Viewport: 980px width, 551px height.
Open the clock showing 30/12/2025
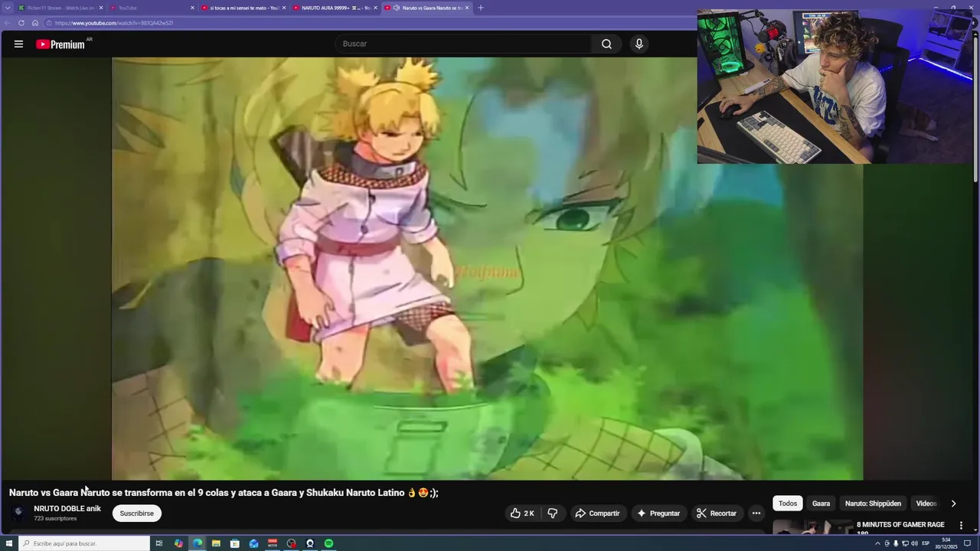coord(946,543)
